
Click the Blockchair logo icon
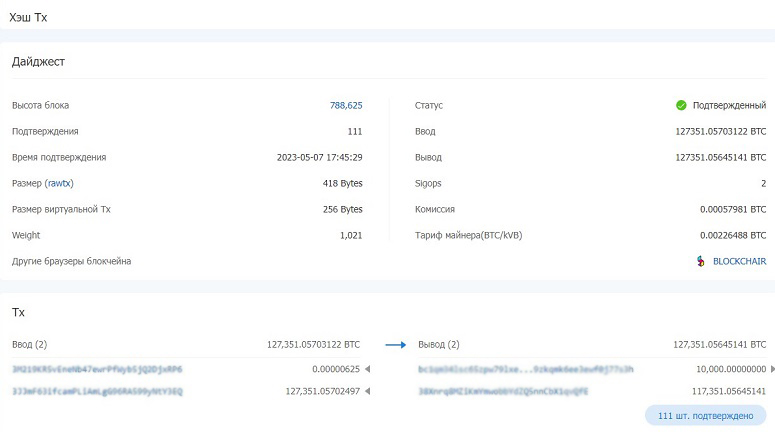pos(700,261)
